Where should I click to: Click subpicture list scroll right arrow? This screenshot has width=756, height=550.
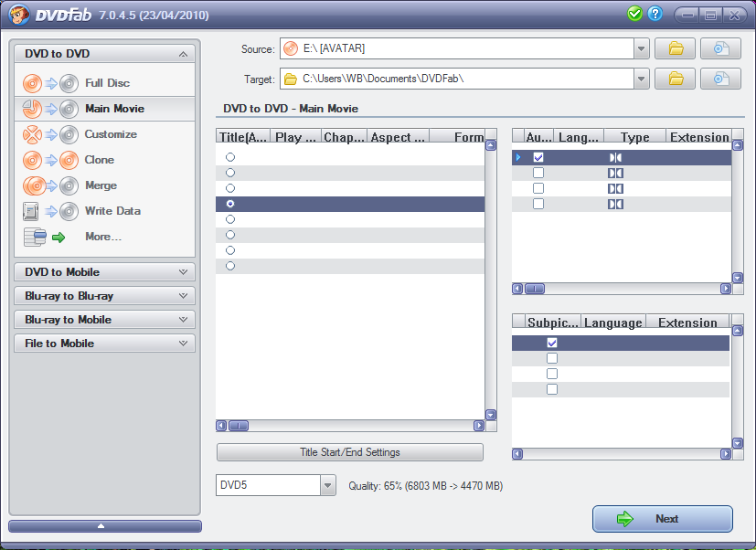pos(726,453)
